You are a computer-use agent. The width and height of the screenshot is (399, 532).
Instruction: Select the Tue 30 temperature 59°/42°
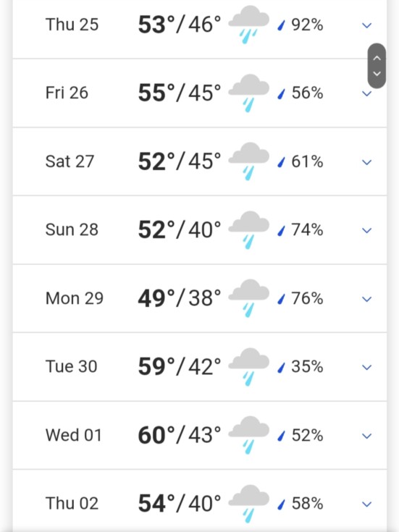click(x=180, y=367)
